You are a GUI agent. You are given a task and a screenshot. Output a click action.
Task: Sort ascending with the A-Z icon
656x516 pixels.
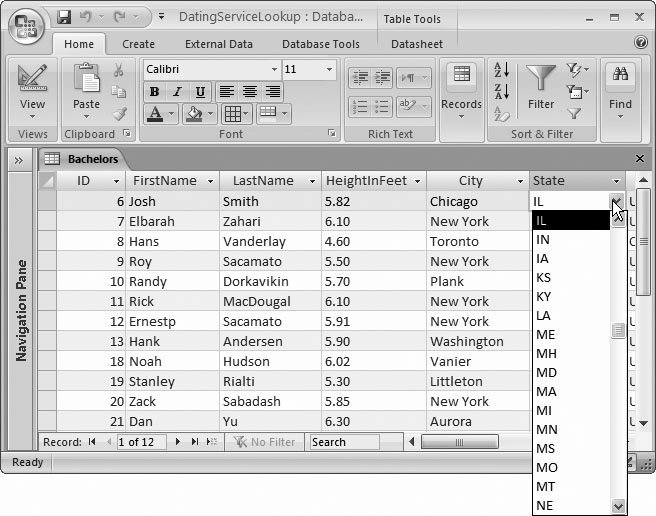[x=502, y=71]
